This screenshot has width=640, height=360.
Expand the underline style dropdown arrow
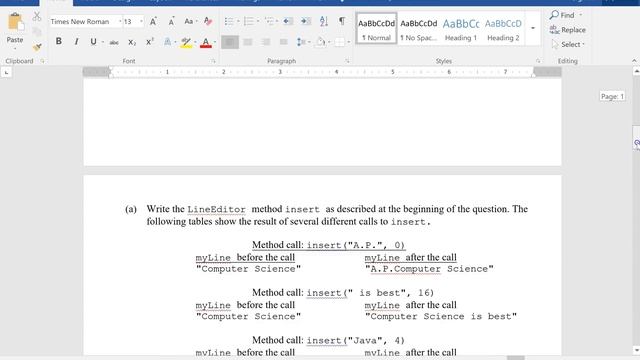(102, 42)
